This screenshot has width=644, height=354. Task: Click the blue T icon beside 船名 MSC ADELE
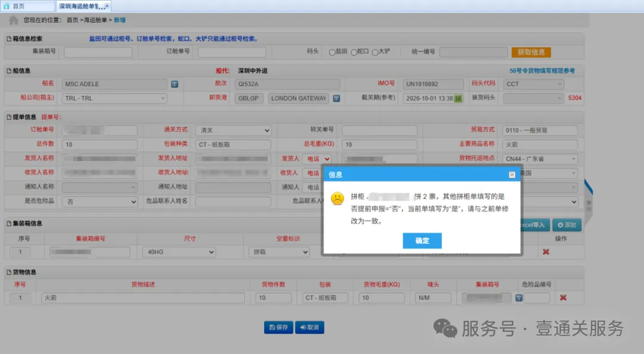click(x=175, y=84)
